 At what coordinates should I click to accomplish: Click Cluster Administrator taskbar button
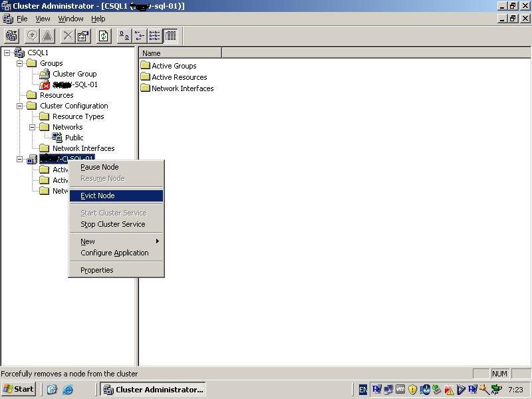point(153,389)
